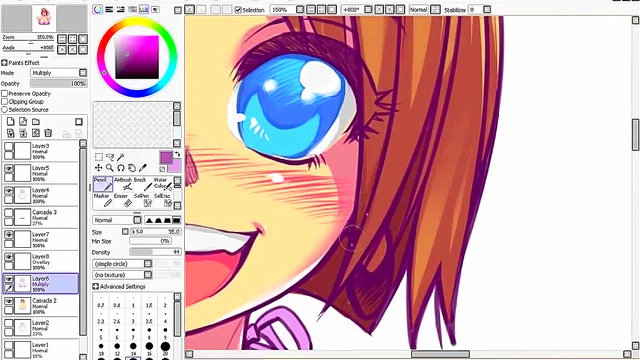Viewport: 640px width, 360px height.
Task: Select the SelPen tool
Action: [x=143, y=200]
